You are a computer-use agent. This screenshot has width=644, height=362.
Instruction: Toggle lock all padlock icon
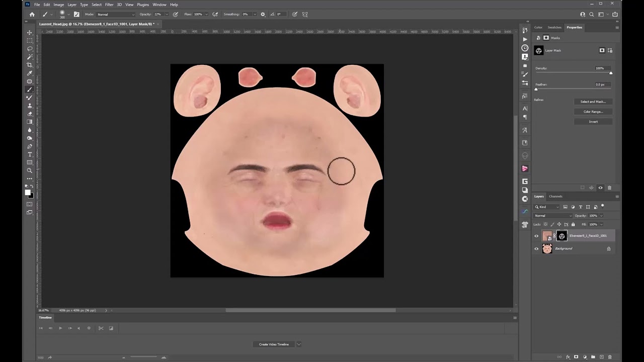(x=573, y=224)
